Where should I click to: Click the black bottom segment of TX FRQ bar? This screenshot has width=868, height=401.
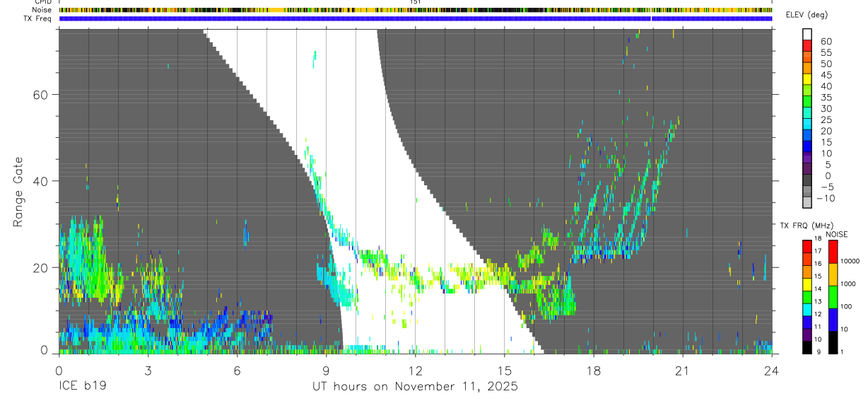click(x=807, y=347)
